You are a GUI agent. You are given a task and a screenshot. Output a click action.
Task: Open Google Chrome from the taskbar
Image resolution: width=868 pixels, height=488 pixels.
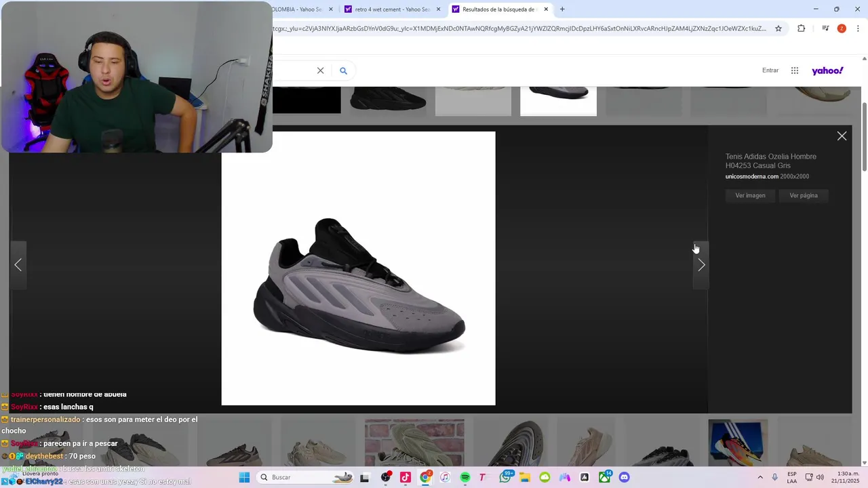[425, 477]
